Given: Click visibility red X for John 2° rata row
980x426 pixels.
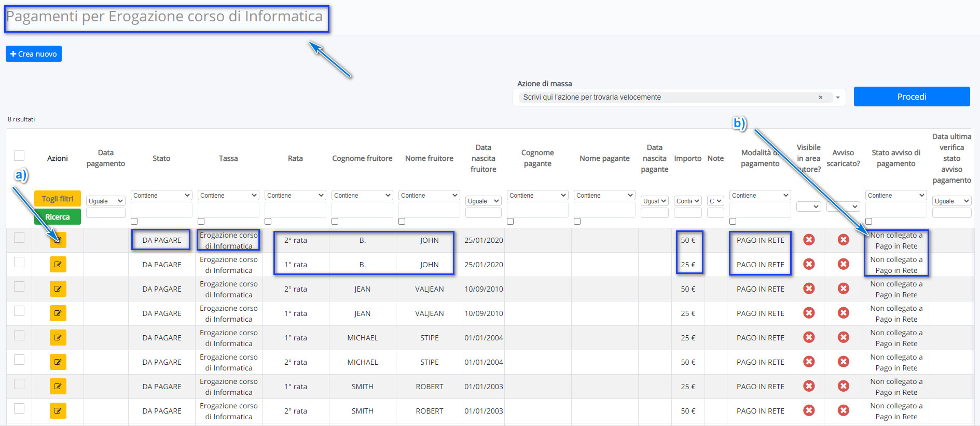Looking at the screenshot, I should pyautogui.click(x=809, y=240).
